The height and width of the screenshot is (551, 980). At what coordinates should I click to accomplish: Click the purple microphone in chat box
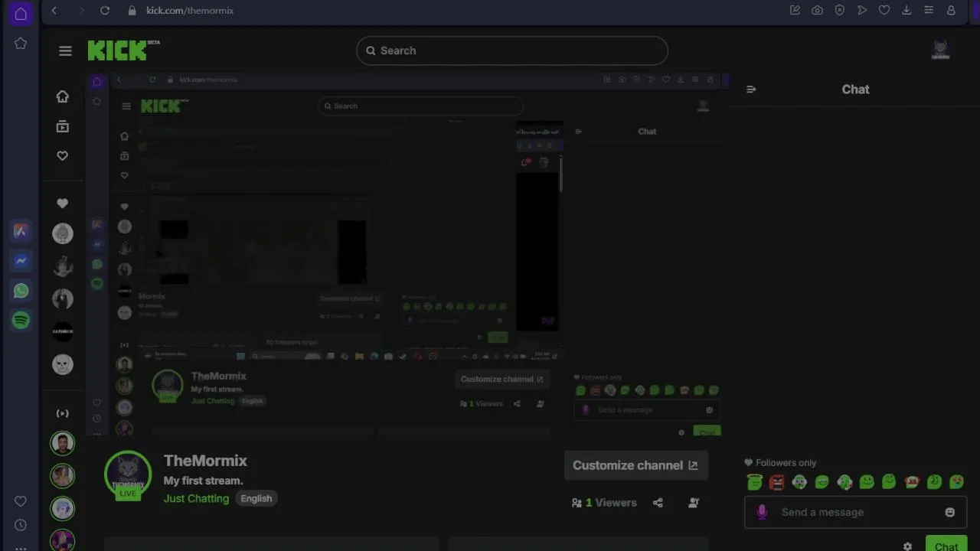click(x=762, y=512)
